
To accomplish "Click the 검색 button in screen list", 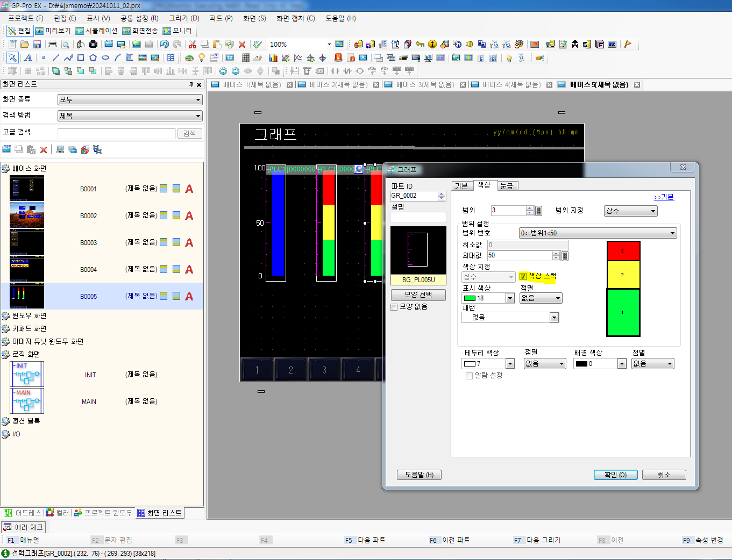I will click(x=190, y=133).
